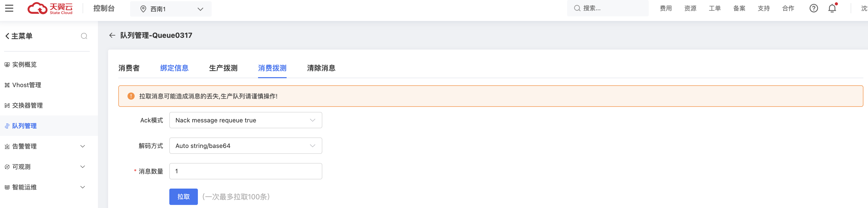Switch to the 生产拨测 tab
The image size is (868, 208).
pyautogui.click(x=223, y=68)
